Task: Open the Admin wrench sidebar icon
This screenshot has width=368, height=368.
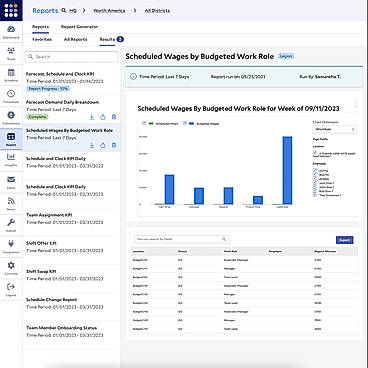Action: point(11,222)
